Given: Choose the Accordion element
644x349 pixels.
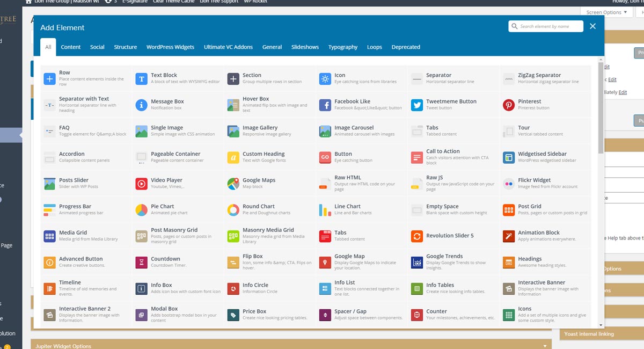Looking at the screenshot, I should click(85, 157).
